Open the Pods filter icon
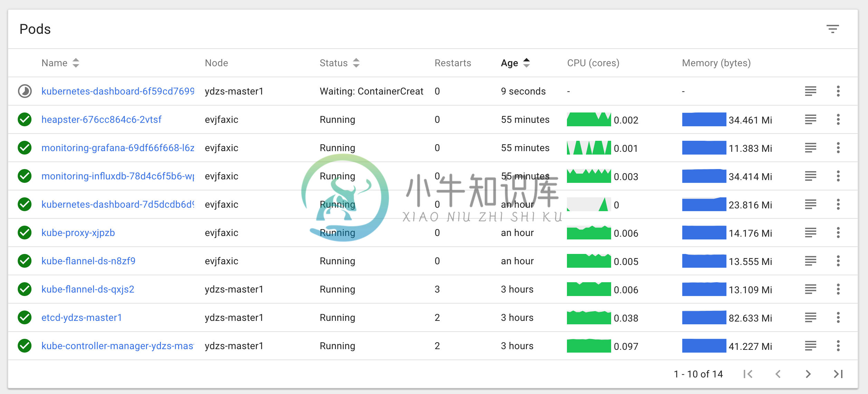The image size is (868, 394). coord(832,29)
